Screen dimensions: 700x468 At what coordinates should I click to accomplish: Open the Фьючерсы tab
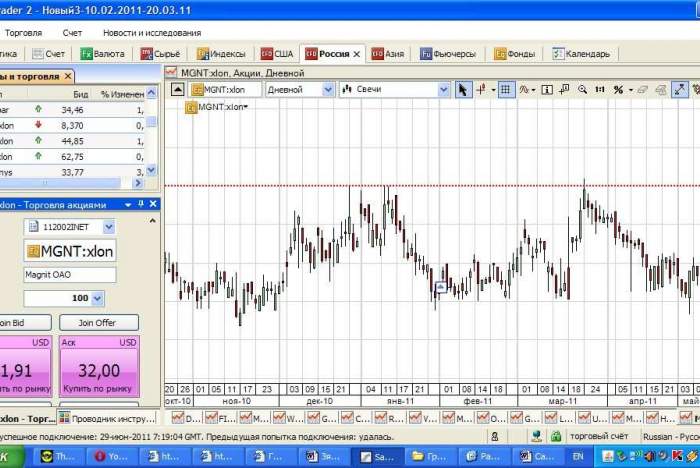pos(448,53)
